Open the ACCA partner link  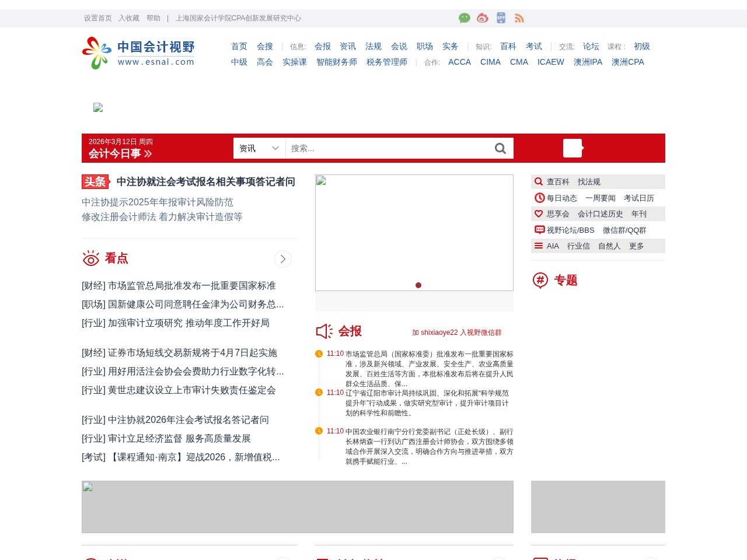coord(459,62)
